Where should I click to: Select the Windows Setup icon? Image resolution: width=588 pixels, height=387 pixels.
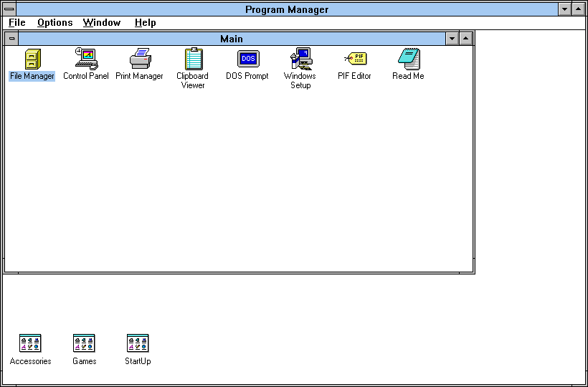301,59
